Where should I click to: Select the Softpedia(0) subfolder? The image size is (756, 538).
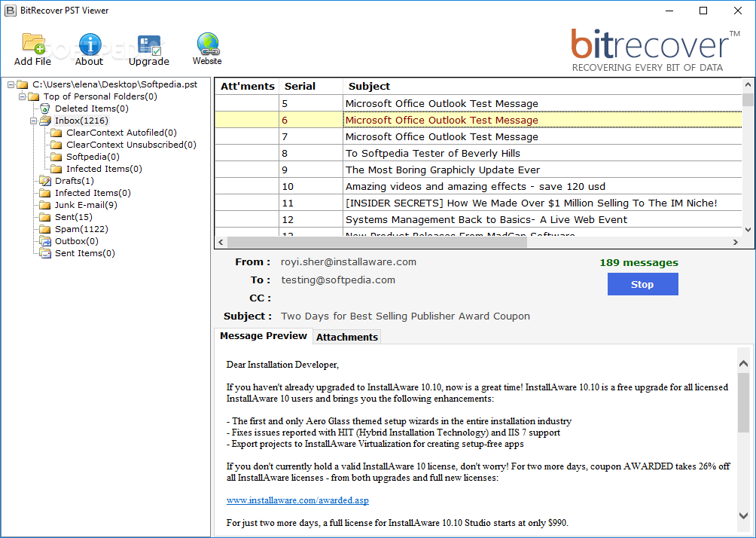pos(93,157)
